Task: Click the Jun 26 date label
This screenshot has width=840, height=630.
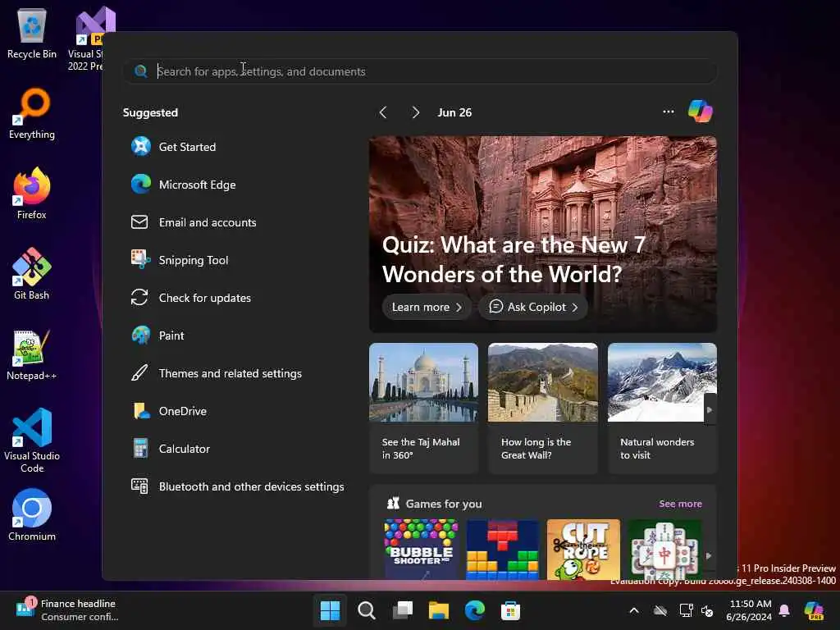Action: (x=454, y=112)
